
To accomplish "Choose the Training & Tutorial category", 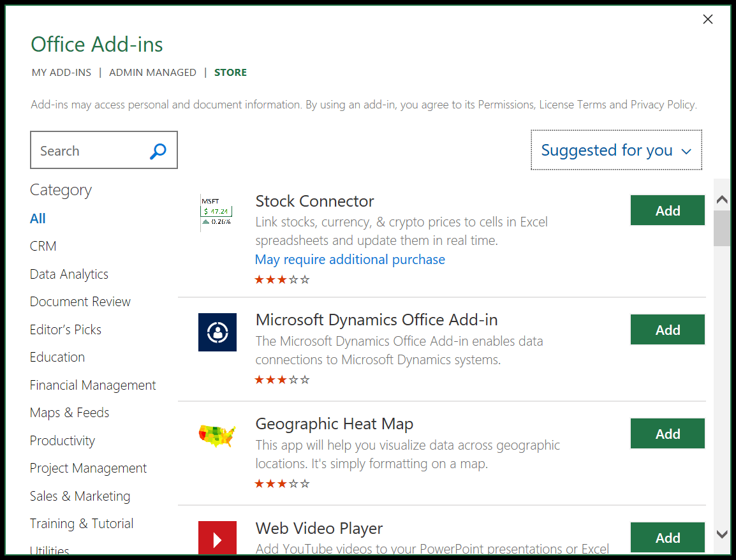I will (x=82, y=524).
